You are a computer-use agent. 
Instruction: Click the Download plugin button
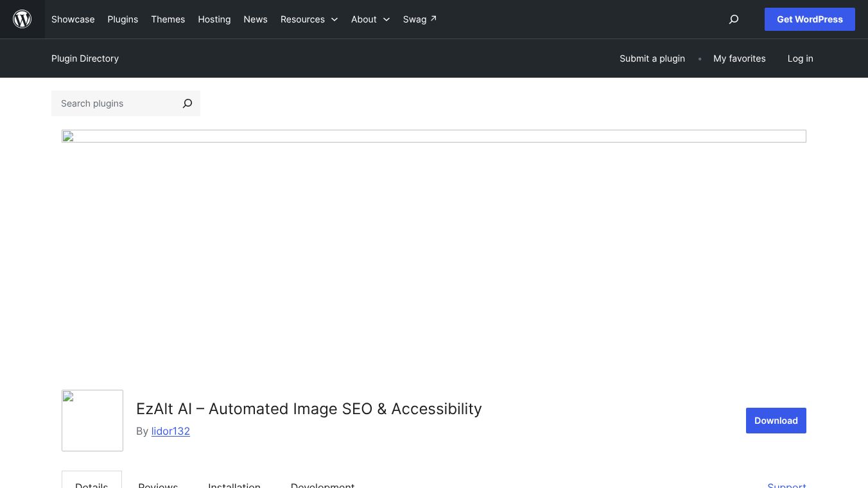[776, 421]
